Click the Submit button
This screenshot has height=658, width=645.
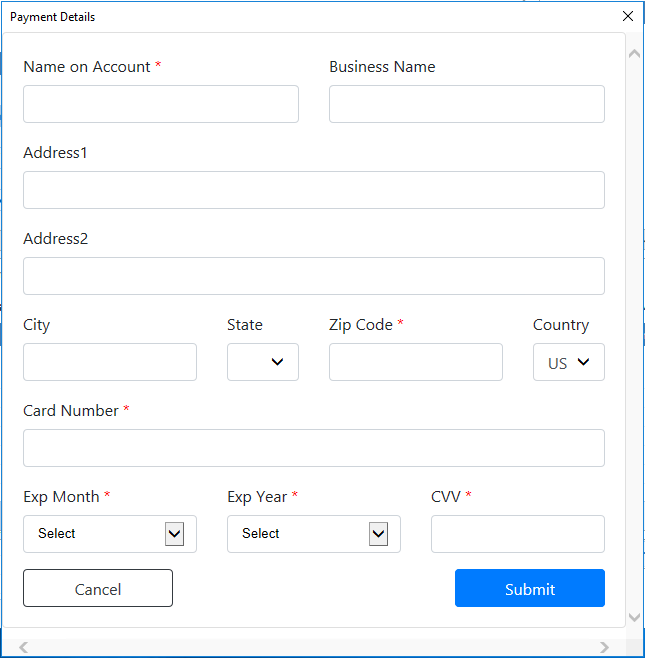tap(530, 588)
